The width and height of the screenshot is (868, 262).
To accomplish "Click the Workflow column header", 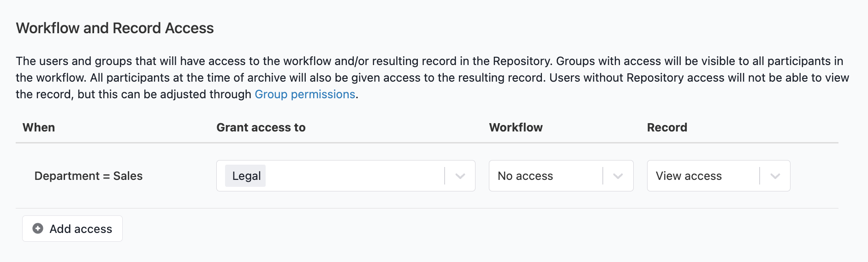I will pos(516,127).
